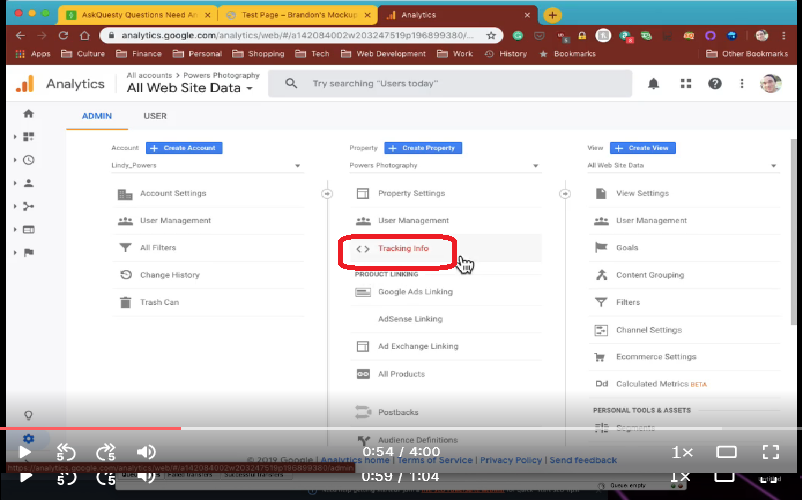Open Realtime clock sidebar icon
Screen dimensions: 802x500
[29, 160]
